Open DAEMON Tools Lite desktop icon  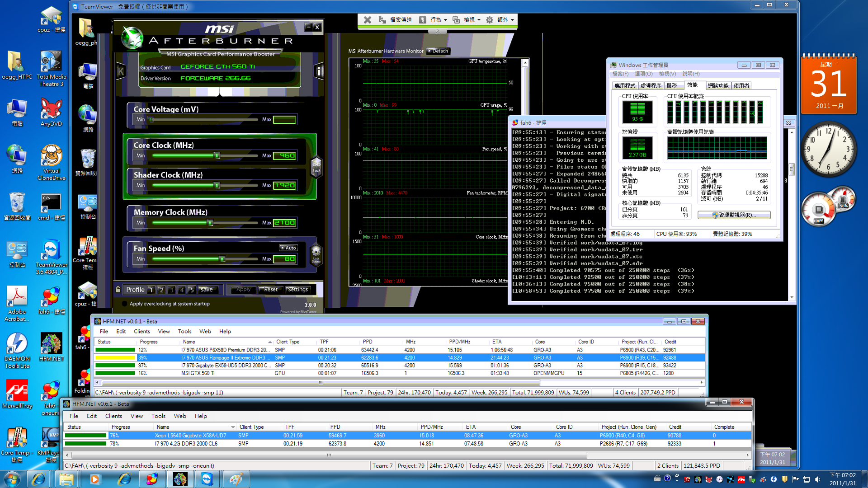click(17, 351)
